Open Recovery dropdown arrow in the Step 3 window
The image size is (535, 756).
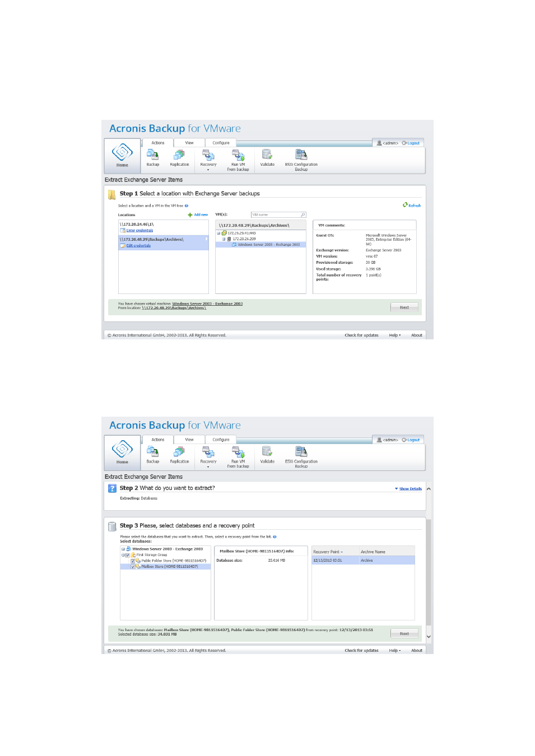tap(208, 467)
